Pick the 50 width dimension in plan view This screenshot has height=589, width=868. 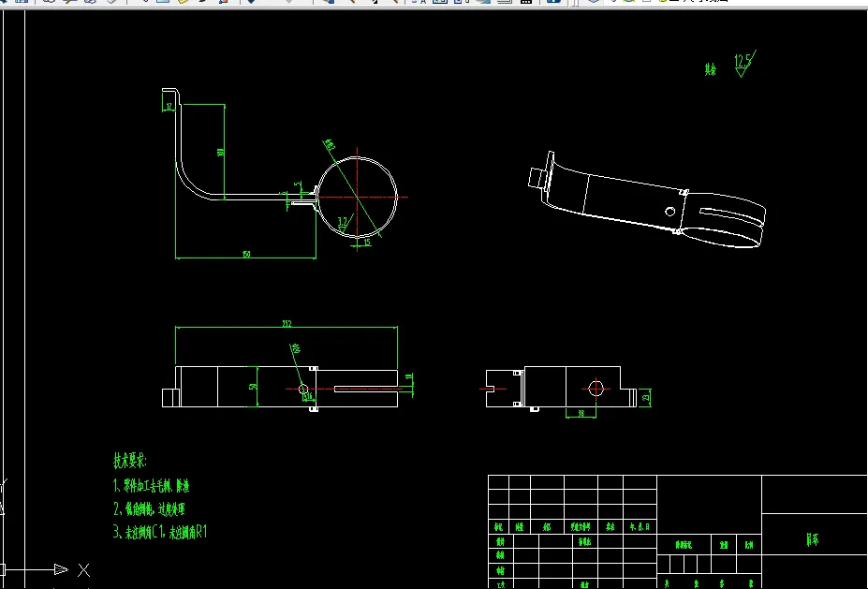click(x=253, y=387)
